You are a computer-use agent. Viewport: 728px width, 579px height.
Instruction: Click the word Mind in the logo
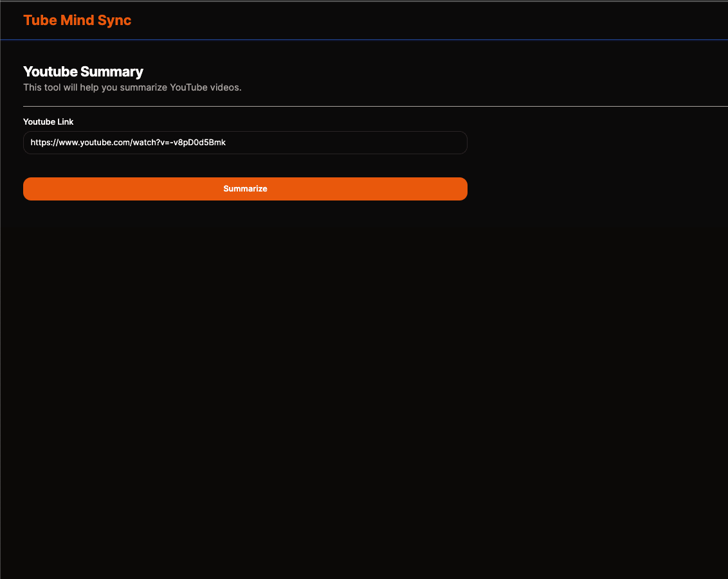pyautogui.click(x=77, y=20)
